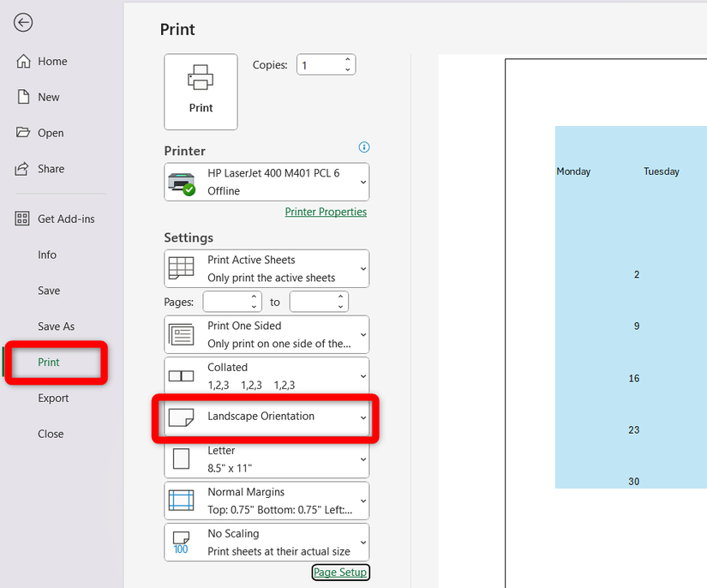Open the Page Setup dialog
This screenshot has width=707, height=588.
[x=340, y=572]
